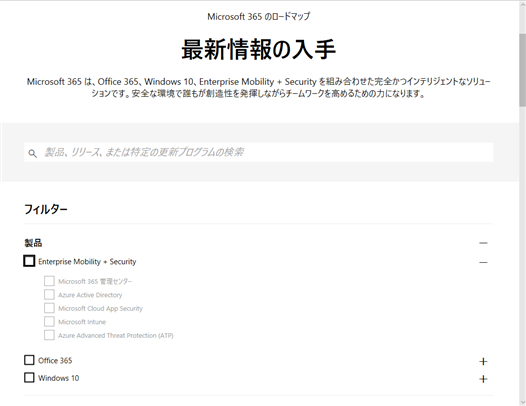The height and width of the screenshot is (406, 526).
Task: Check the Azure Active Directory checkbox
Action: [x=49, y=295]
